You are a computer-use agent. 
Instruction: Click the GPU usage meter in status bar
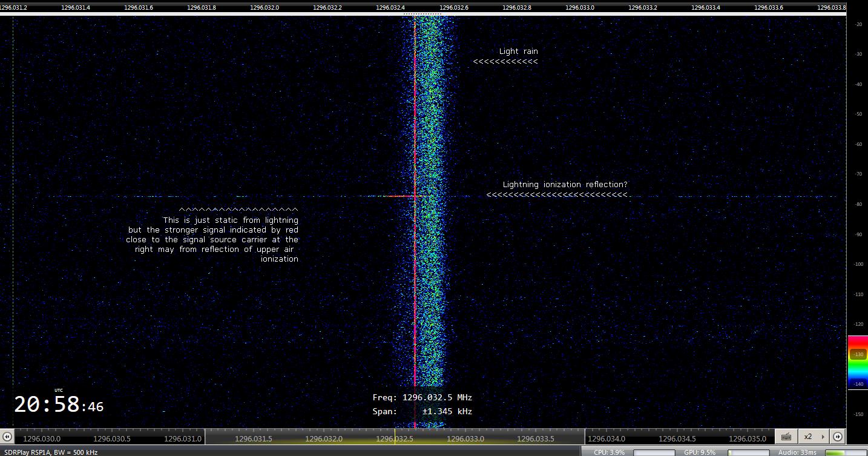pos(748,452)
